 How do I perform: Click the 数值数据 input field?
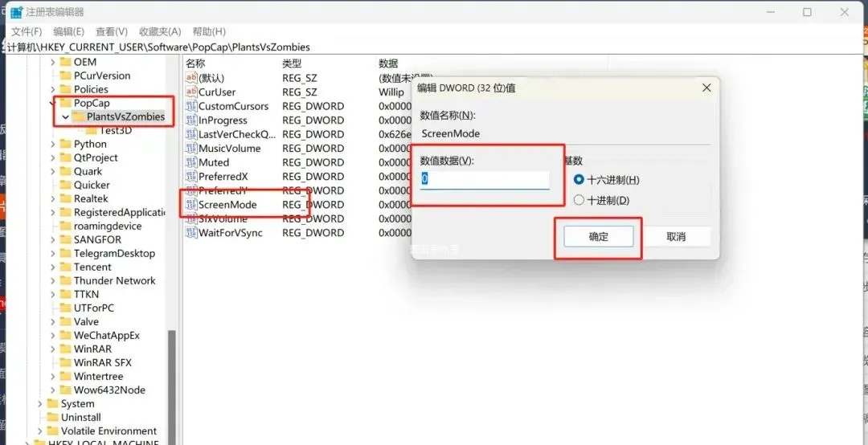click(x=485, y=180)
